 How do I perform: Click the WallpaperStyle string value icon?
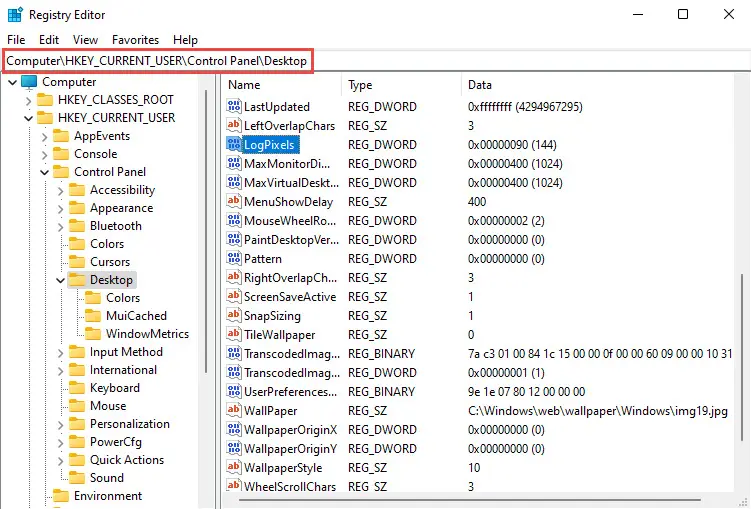[233, 467]
